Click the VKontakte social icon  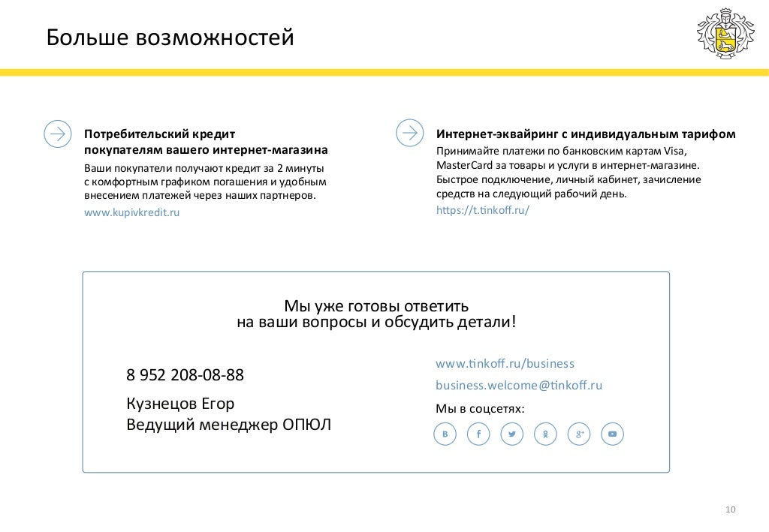pyautogui.click(x=445, y=434)
